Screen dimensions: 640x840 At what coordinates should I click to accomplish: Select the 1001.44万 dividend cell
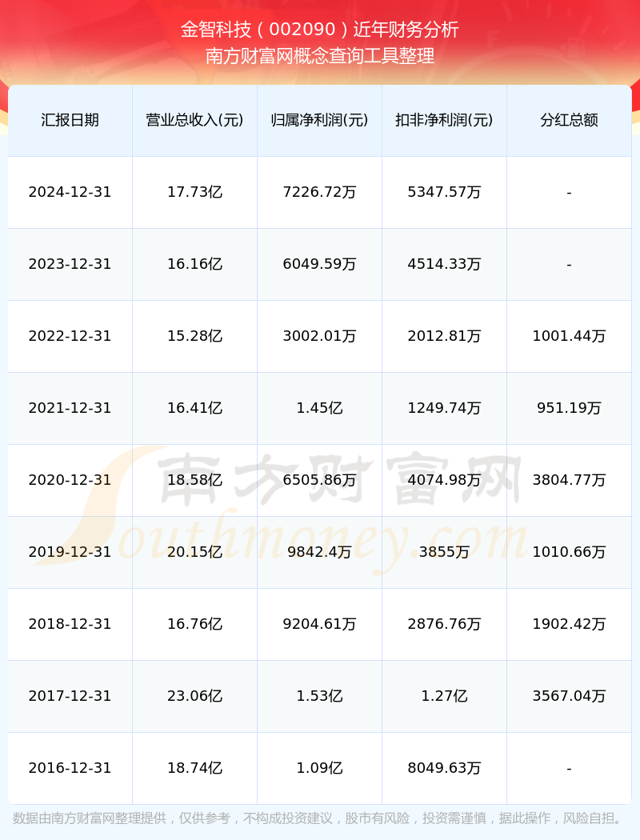point(570,336)
